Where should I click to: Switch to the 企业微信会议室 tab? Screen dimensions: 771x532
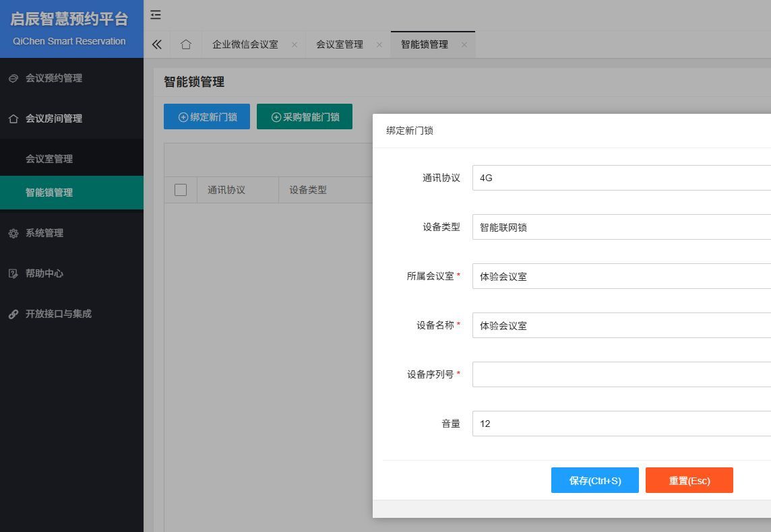(245, 44)
